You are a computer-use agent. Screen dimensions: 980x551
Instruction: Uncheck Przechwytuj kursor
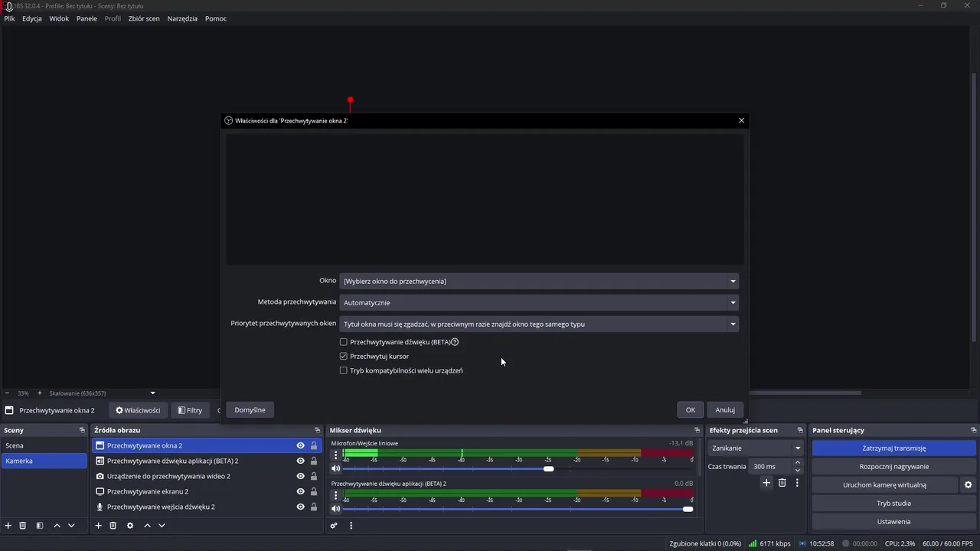(x=344, y=357)
